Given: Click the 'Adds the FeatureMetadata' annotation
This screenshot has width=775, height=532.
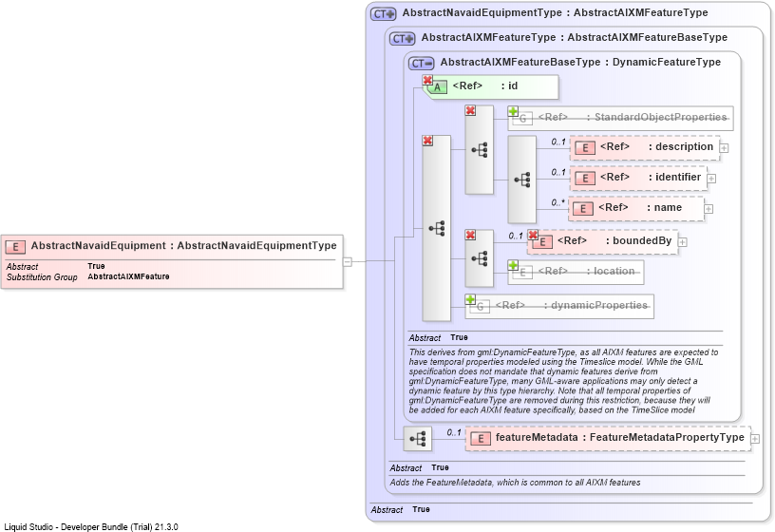Looking at the screenshot, I should tap(515, 483).
